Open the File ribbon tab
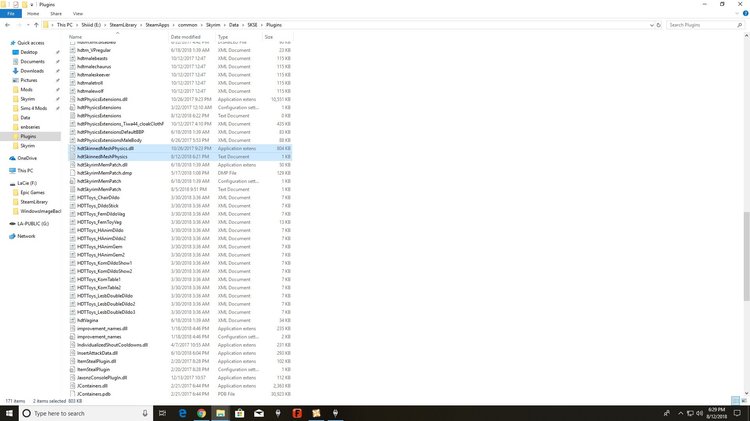The height and width of the screenshot is (421, 750). [x=11, y=13]
